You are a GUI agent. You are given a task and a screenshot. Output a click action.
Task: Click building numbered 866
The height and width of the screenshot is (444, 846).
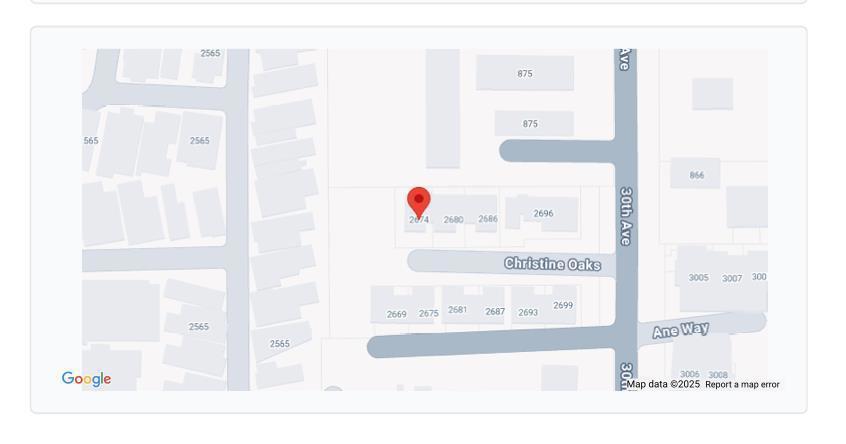(x=697, y=175)
